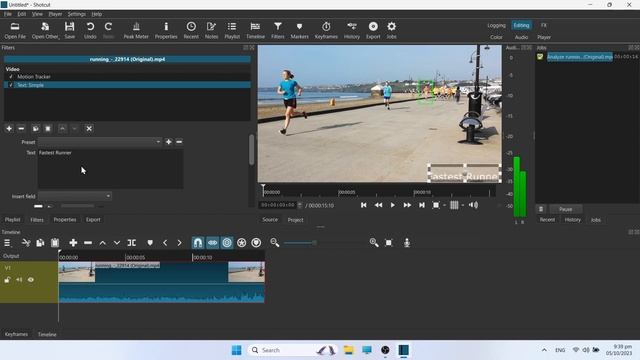Viewport: 640px width, 360px height.
Task: Uncheck the Text: Simple filter checkbox
Action: pyautogui.click(x=11, y=85)
